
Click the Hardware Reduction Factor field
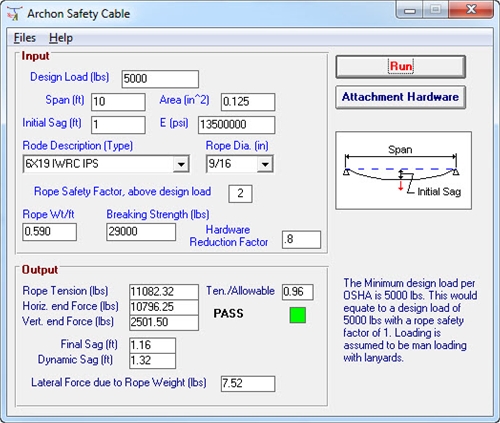301,239
